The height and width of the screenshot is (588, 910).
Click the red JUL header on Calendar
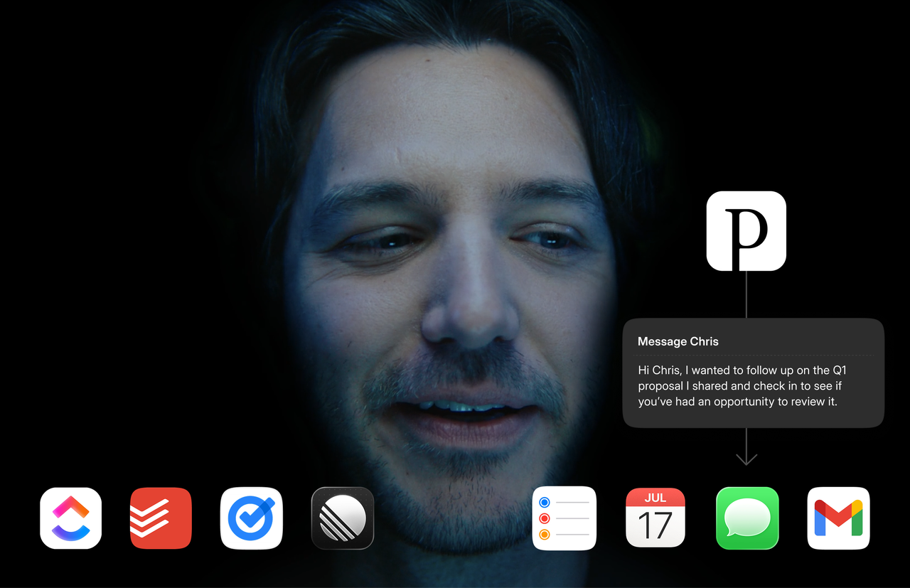655,498
